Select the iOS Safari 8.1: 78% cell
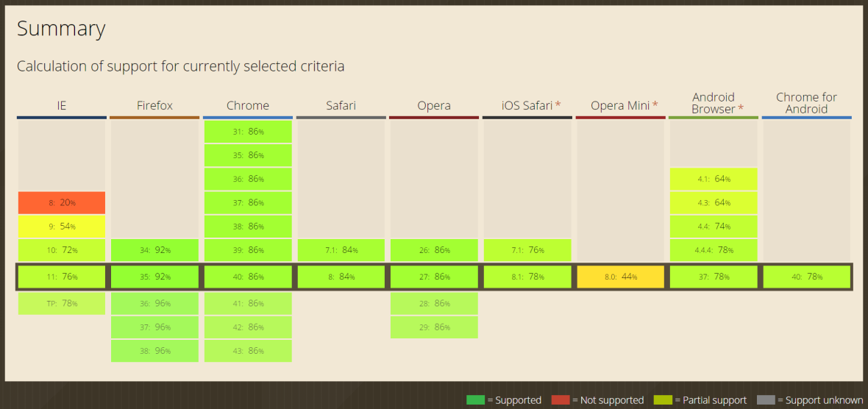Viewport: 868px width, 409px height. click(x=527, y=277)
